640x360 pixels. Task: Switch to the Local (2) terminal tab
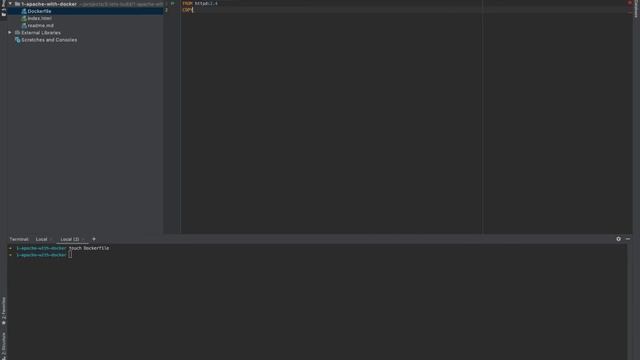click(x=69, y=239)
